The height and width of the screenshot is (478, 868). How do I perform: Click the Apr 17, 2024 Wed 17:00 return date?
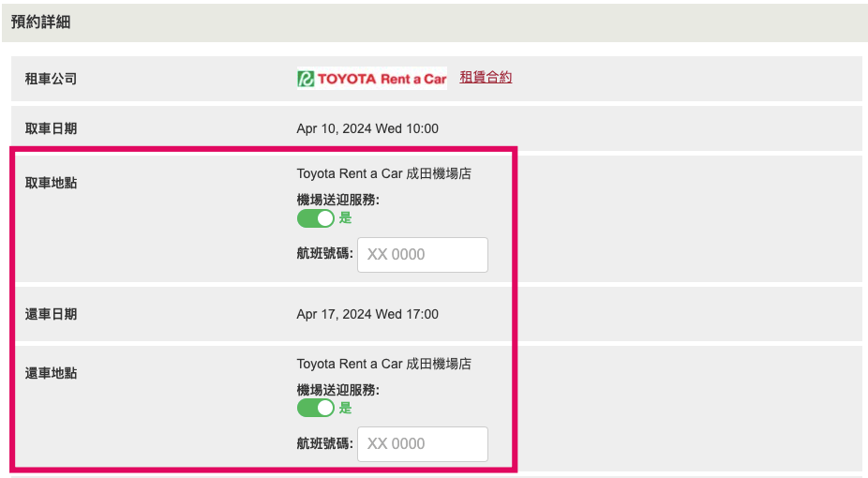click(367, 314)
